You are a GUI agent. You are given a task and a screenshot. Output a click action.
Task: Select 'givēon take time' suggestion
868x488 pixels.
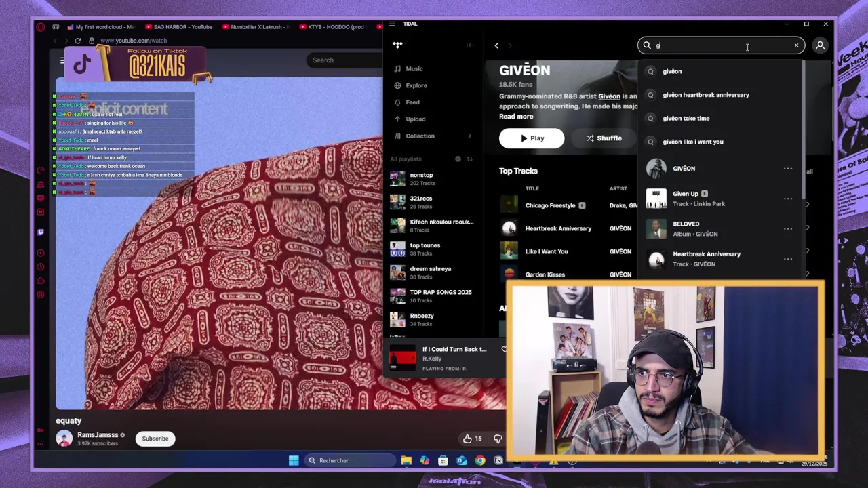(x=686, y=118)
